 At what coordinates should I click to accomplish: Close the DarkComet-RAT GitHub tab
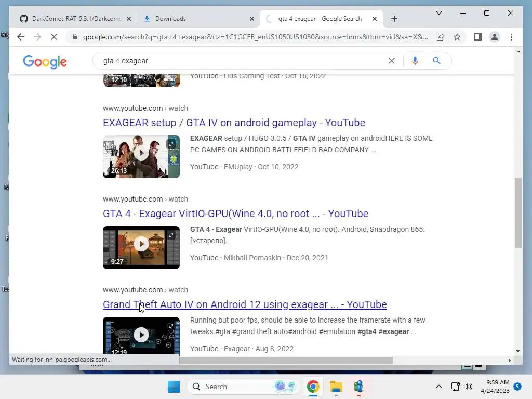129,19
